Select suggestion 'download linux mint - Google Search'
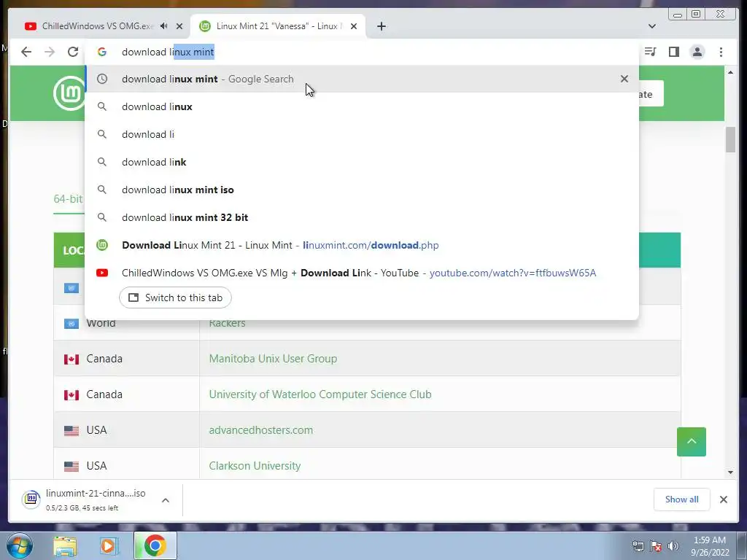This screenshot has width=747, height=560. [362, 79]
